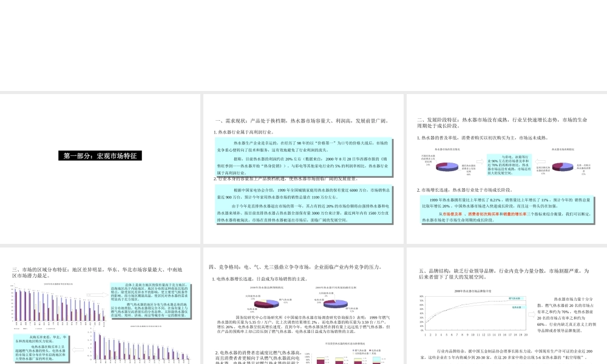Click blue text box beside the upper bar chart
The height and width of the screenshot is (364, 607).
150,300
